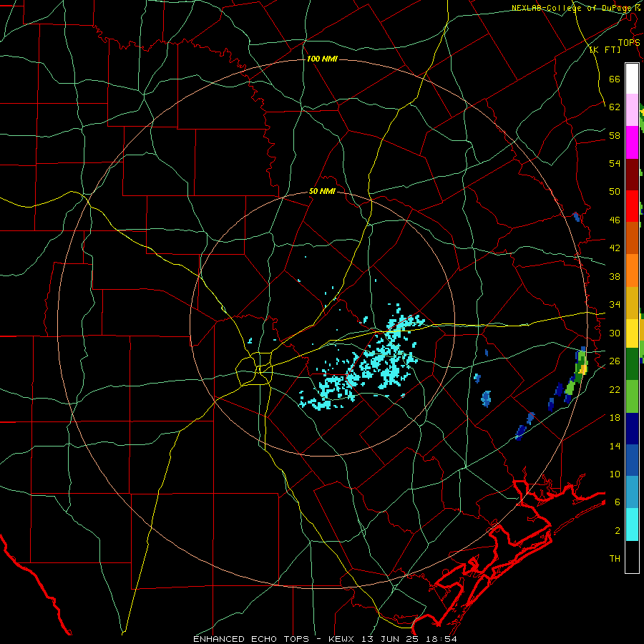Click the highway loop around the city
Image resolution: width=644 pixels, height=644 pixels.
[x=255, y=369]
